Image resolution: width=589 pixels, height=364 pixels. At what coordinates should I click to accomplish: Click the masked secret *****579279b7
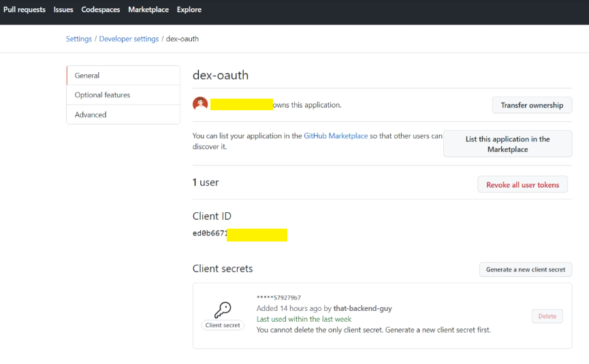pos(278,297)
